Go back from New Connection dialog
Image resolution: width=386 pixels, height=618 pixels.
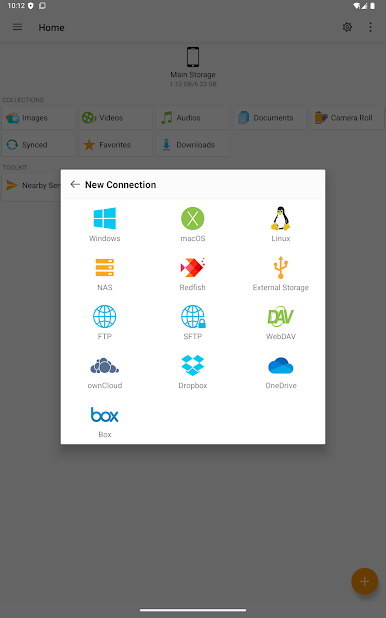pyautogui.click(x=75, y=184)
